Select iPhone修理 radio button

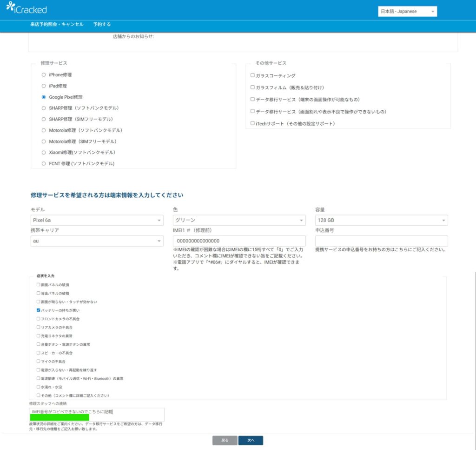(44, 75)
